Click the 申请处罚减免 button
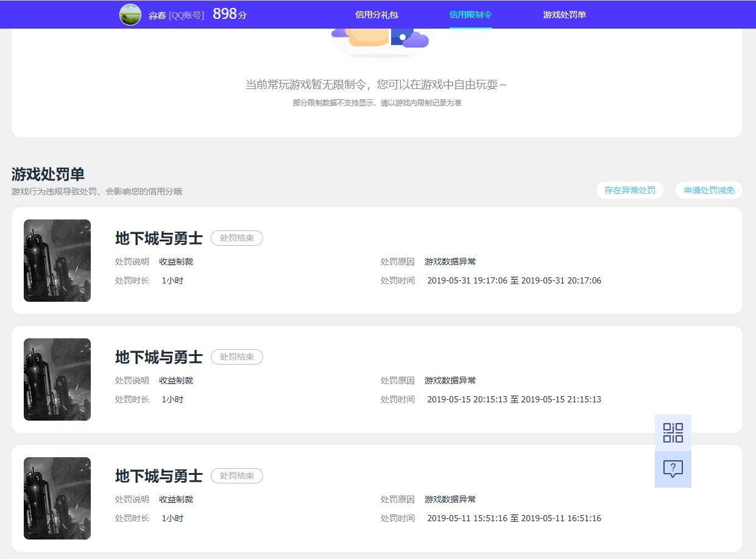756x559 pixels. (x=709, y=190)
